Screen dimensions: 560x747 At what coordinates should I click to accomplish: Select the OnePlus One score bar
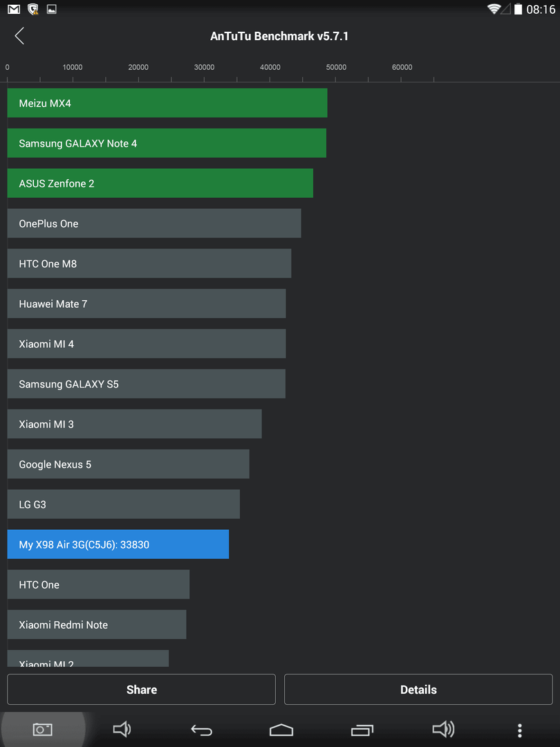pos(154,223)
